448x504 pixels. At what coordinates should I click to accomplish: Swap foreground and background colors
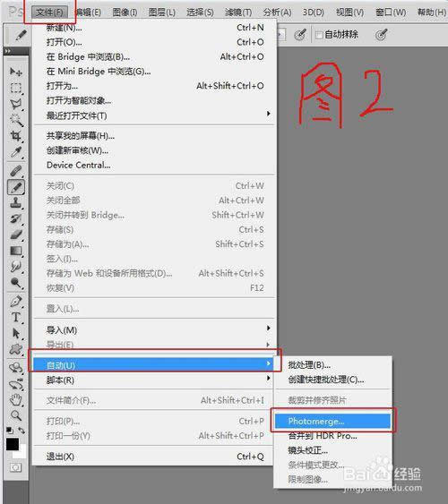click(22, 430)
